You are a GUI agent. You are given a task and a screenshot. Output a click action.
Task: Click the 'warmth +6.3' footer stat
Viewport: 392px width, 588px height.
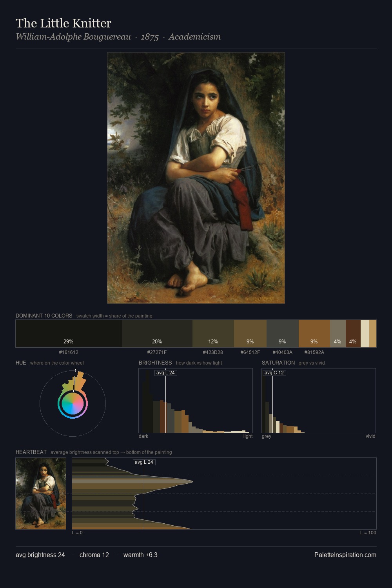coord(140,555)
